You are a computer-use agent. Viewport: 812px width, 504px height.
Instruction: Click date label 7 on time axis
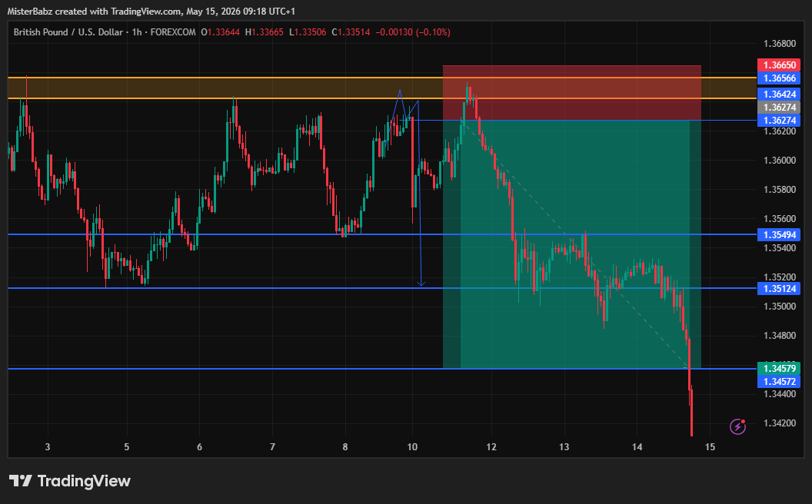272,446
